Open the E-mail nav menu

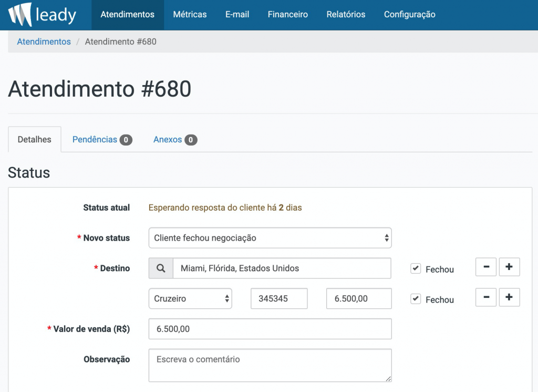(237, 14)
